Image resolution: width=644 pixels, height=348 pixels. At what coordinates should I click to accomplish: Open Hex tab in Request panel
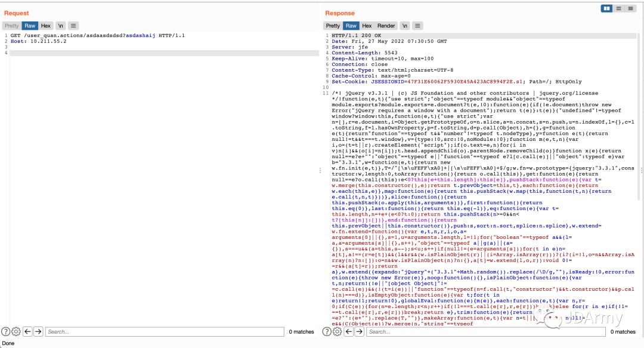45,26
